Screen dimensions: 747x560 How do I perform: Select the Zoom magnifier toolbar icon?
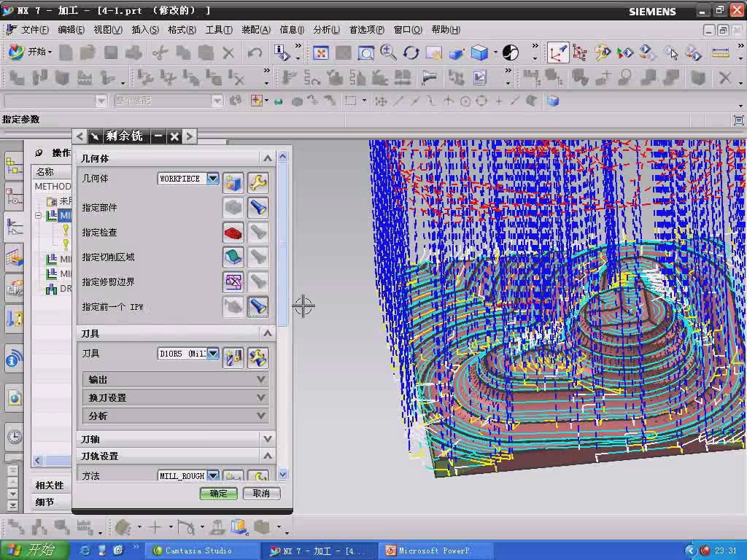388,52
